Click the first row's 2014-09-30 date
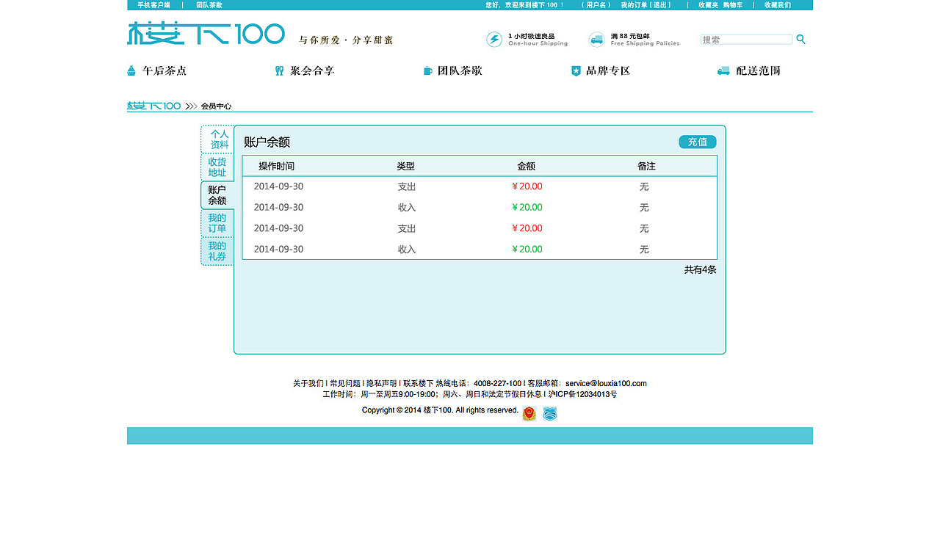This screenshot has height=560, width=940. tap(278, 186)
